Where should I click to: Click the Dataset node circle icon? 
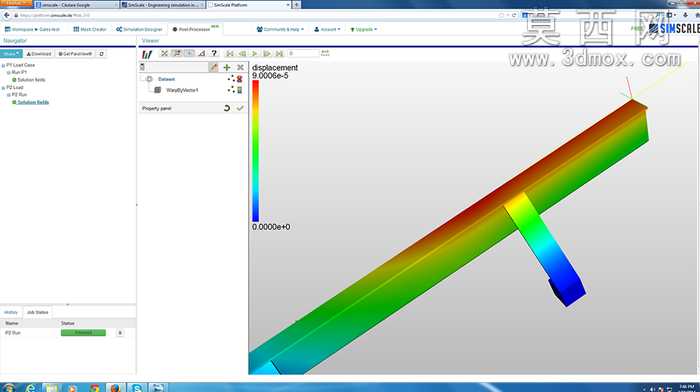[x=150, y=79]
